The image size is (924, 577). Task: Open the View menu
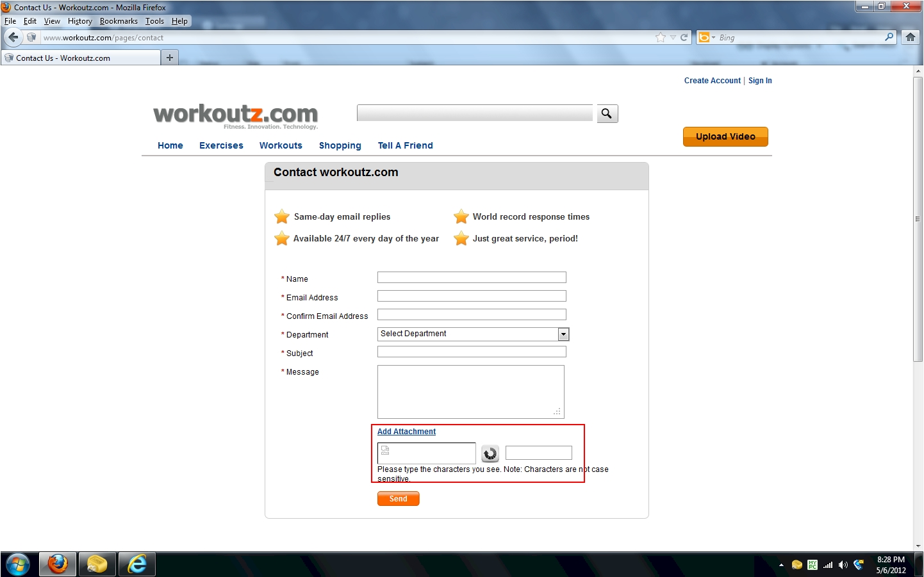click(52, 21)
